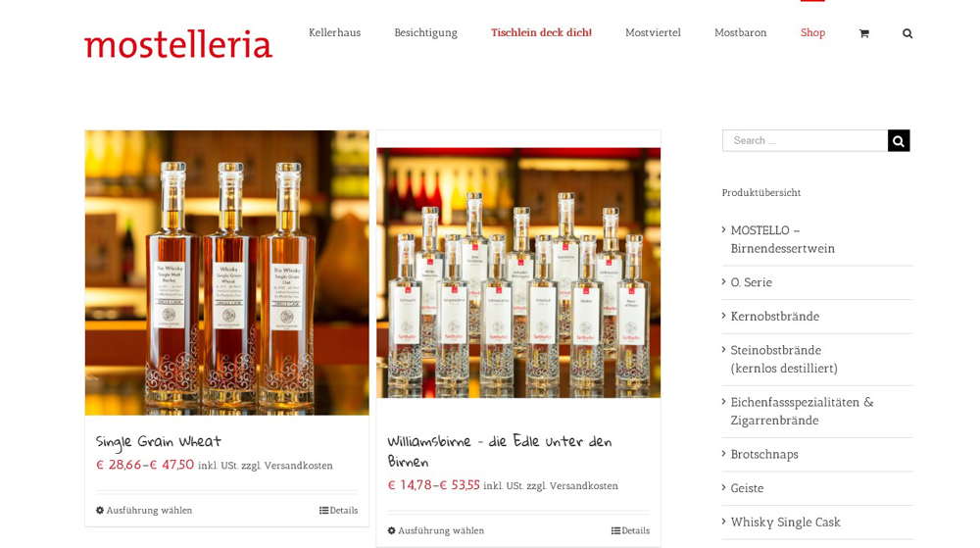The width and height of the screenshot is (980, 548).
Task: Click into the sidebar Search field
Action: [805, 140]
